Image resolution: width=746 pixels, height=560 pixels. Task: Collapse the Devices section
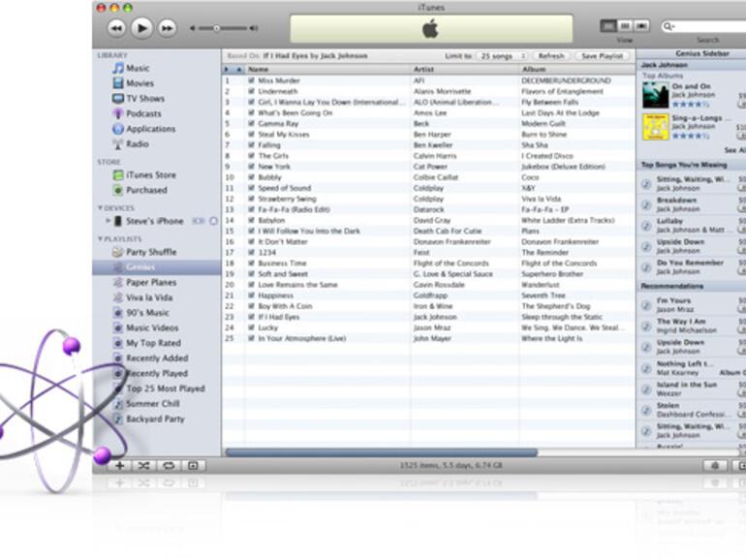[x=101, y=208]
